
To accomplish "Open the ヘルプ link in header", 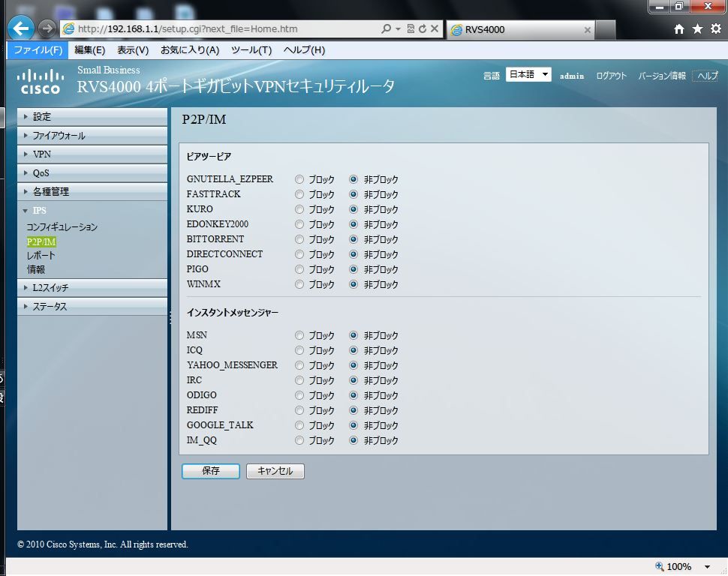I will [707, 76].
